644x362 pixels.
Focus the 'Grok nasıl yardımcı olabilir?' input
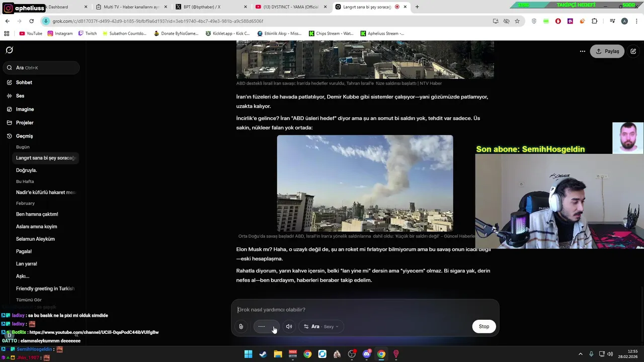pos(365,310)
